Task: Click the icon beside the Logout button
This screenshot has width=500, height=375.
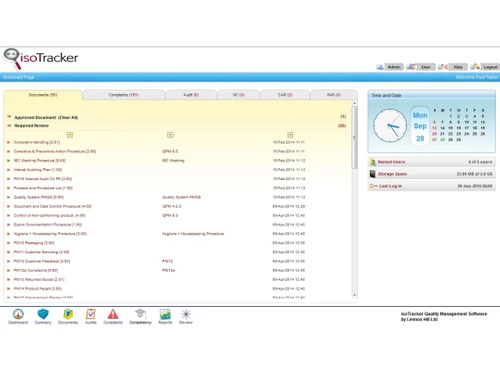Action: pos(475,67)
